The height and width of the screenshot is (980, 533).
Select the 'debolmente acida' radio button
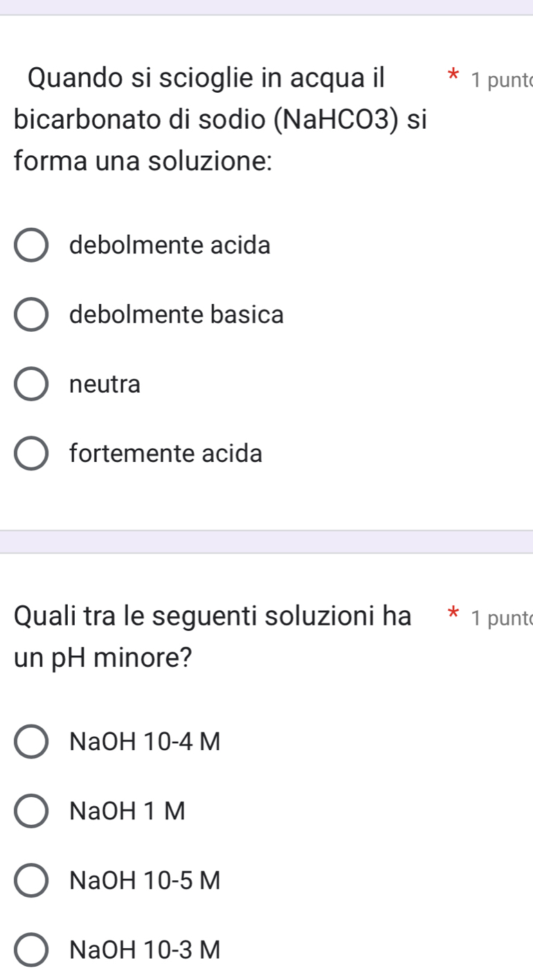tap(32, 245)
